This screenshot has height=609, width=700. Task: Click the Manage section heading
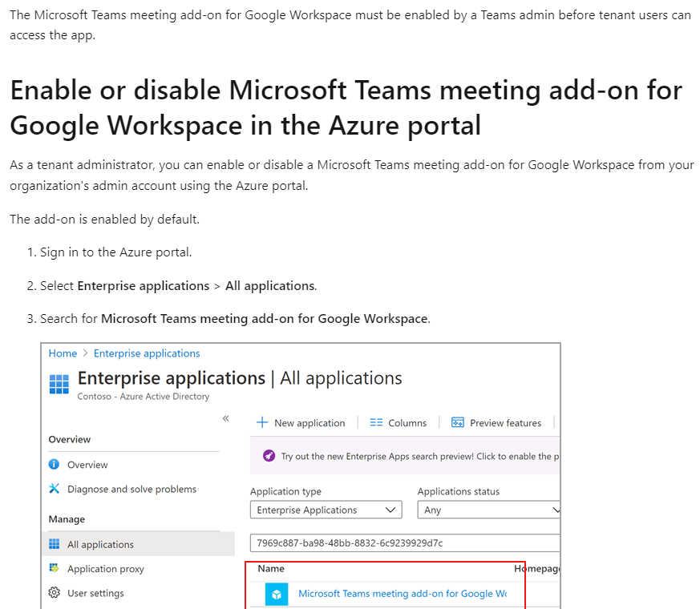pyautogui.click(x=67, y=519)
